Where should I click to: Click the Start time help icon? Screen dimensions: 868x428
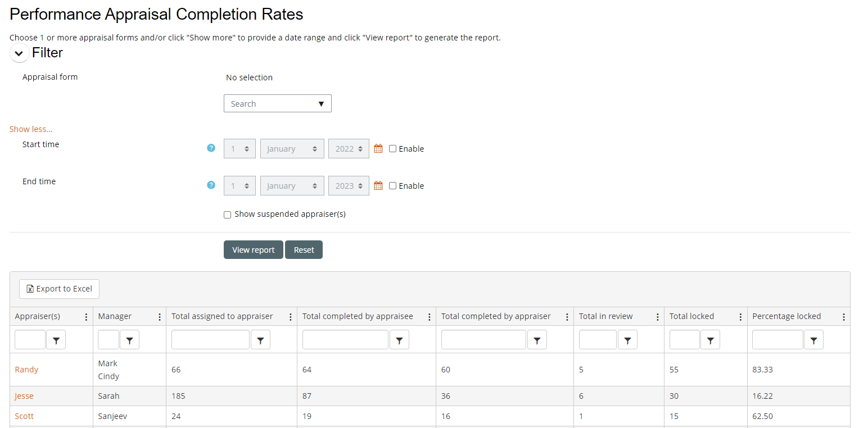tap(211, 148)
